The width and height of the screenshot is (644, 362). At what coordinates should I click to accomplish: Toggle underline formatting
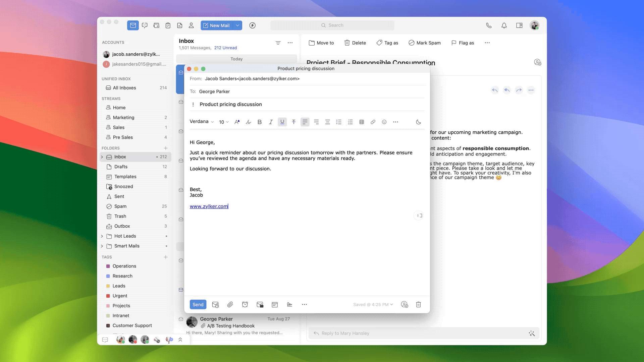[282, 122]
